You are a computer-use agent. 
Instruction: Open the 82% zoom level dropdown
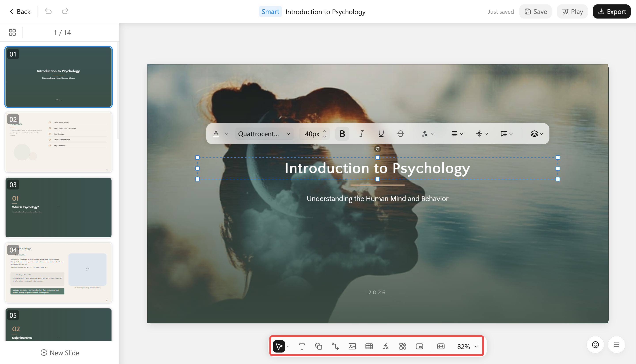467,347
